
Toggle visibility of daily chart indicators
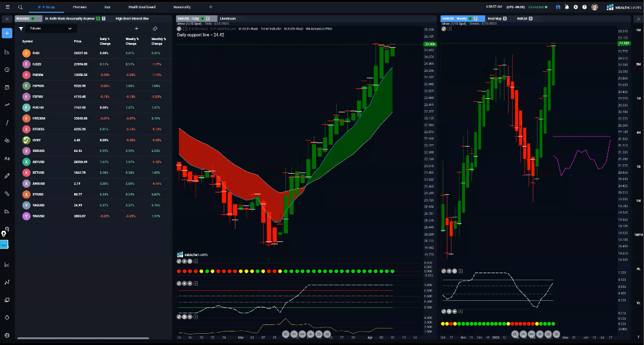pyautogui.click(x=179, y=29)
